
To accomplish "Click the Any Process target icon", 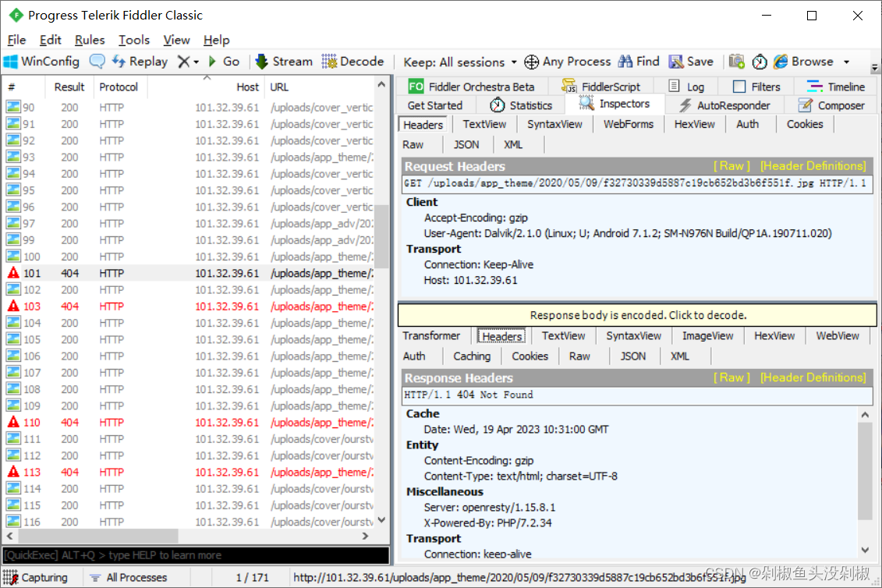I will coord(532,62).
